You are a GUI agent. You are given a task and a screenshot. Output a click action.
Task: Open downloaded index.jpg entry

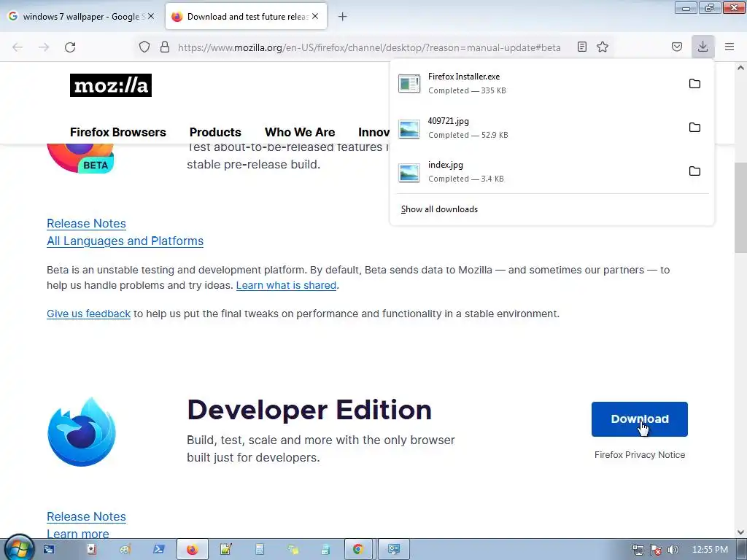coord(538,171)
